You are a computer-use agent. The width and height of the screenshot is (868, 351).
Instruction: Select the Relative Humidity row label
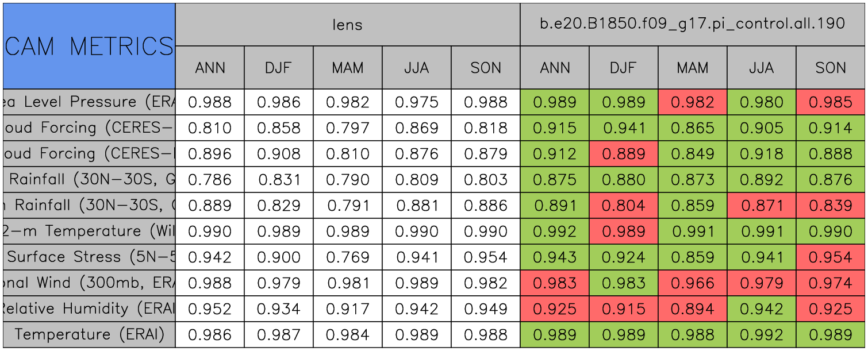click(x=89, y=309)
